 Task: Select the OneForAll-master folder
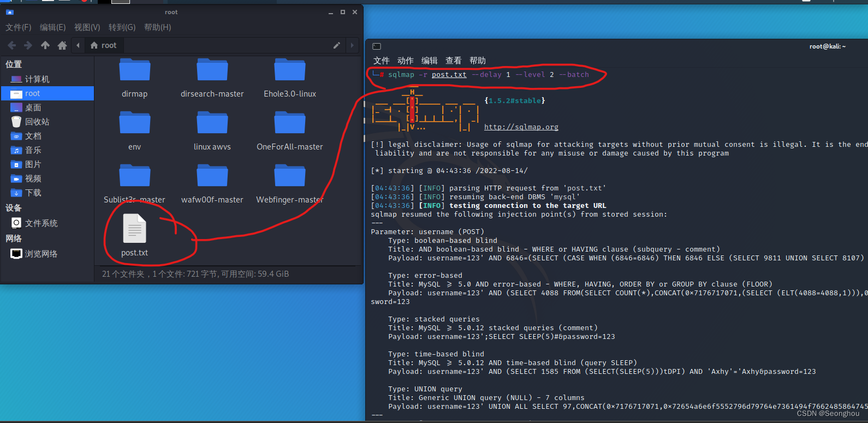coord(290,131)
